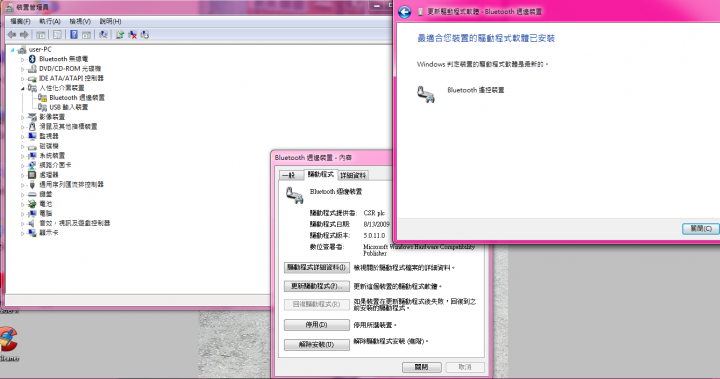The height and width of the screenshot is (379, 720).
Task: Click the 裝置管理員 window title icon
Action: coord(10,7)
